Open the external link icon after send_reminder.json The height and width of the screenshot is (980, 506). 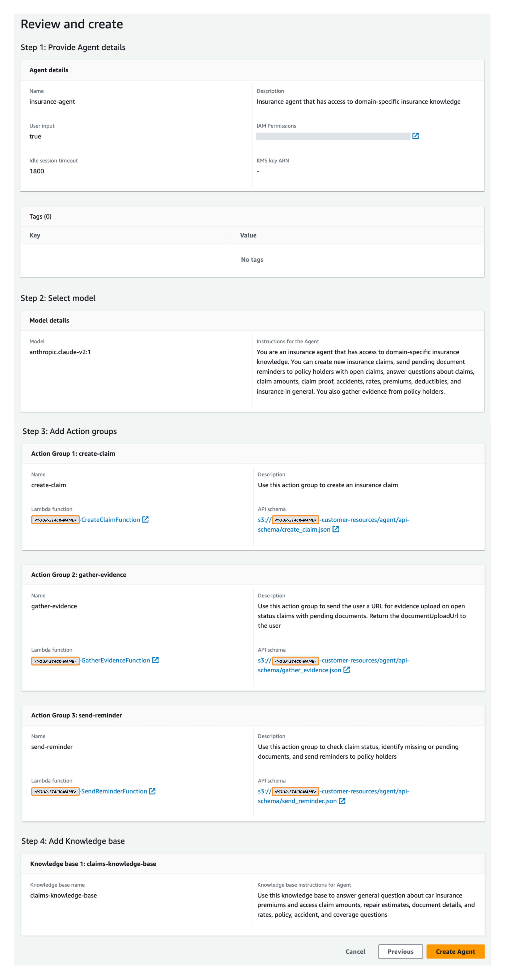[x=342, y=801]
